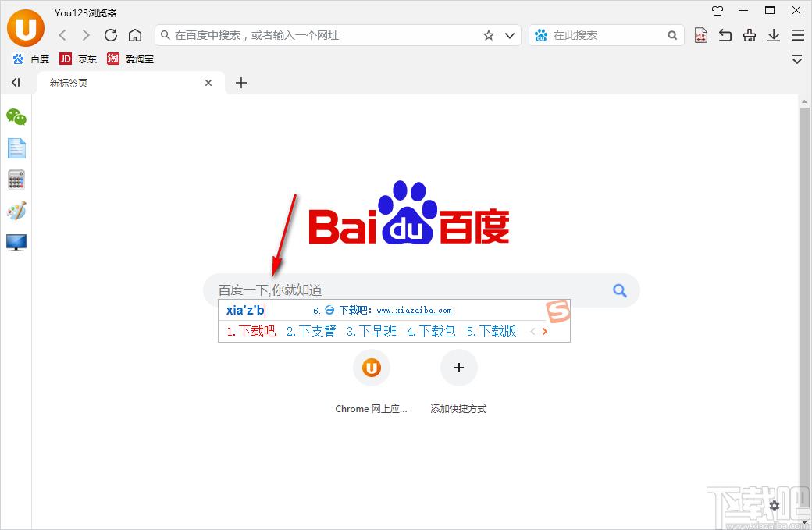The height and width of the screenshot is (530, 812).
Task: Open the extensions toolbox icon
Action: click(750, 35)
